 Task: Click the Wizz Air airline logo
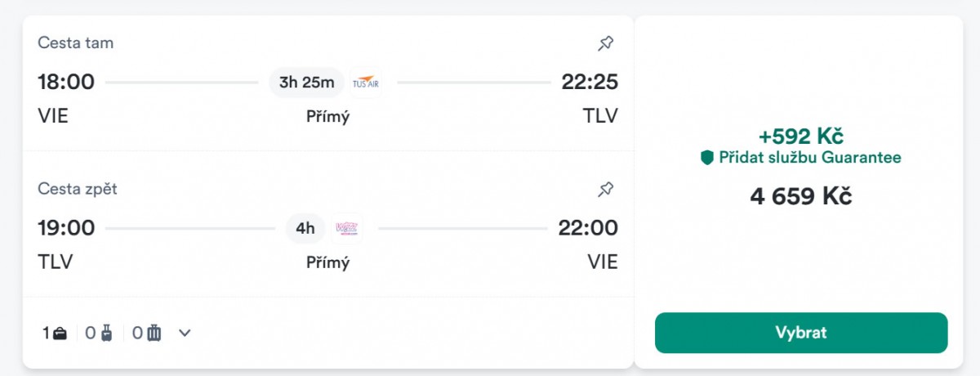[348, 228]
